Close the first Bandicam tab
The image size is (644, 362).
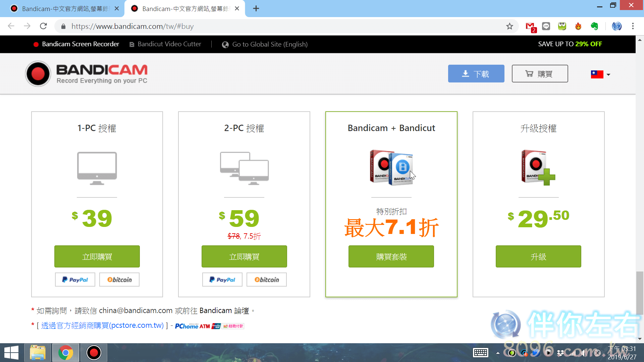[x=117, y=8]
